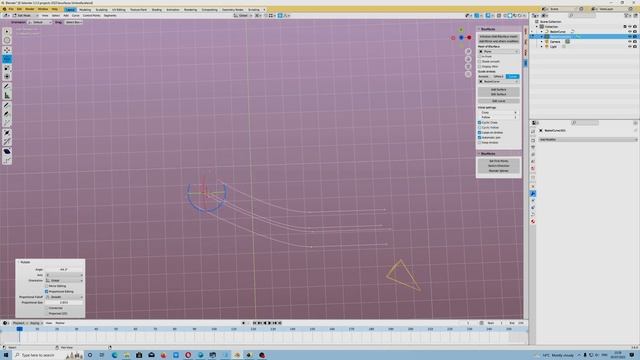Viewport: 640px width, 360px height.
Task: Click Cortana circle taskbar icon
Action: click(x=90, y=355)
